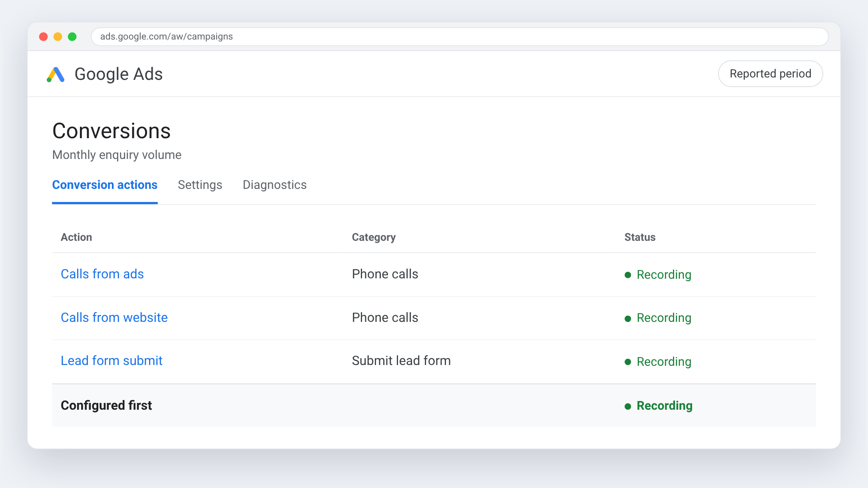Screen dimensions: 868x488
Task: Click the Configured first summary label
Action: 106,405
